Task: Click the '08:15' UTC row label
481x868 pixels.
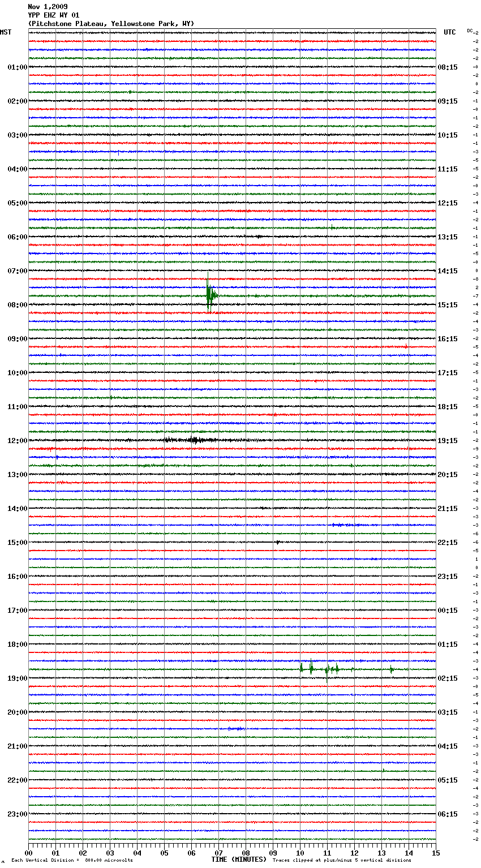Action: [448, 67]
